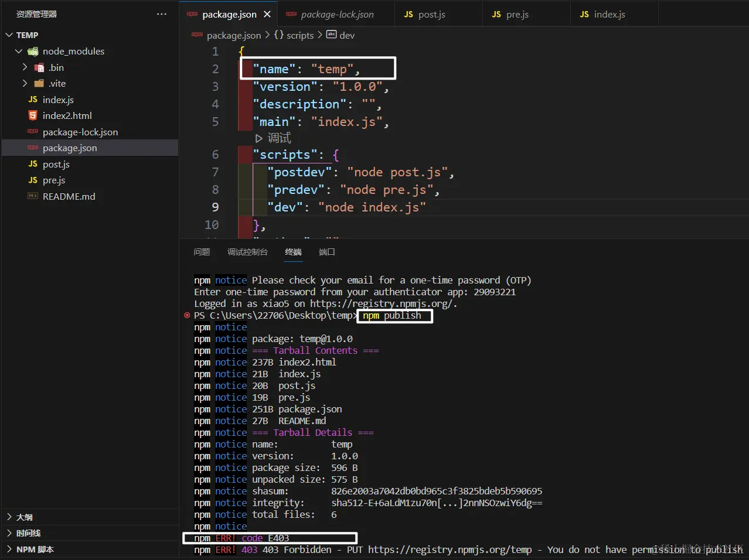Screen dimensions: 749x560
Task: Click the scripts breadcrumb segment
Action: click(299, 35)
